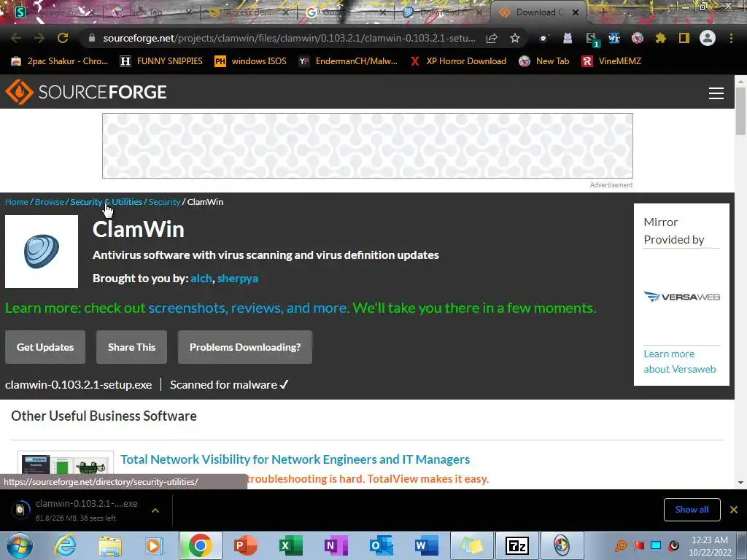747x560 pixels.
Task: Open Windows Media Player taskbar icon
Action: point(154,545)
